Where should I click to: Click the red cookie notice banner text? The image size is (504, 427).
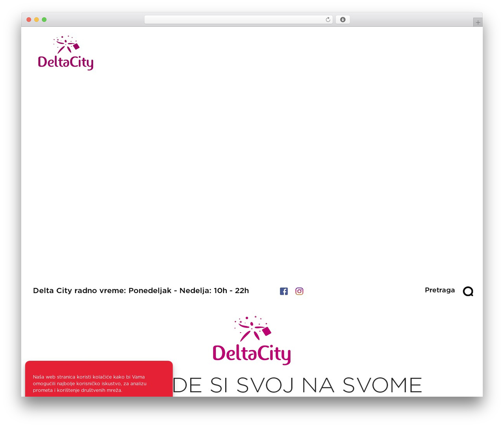(x=90, y=383)
